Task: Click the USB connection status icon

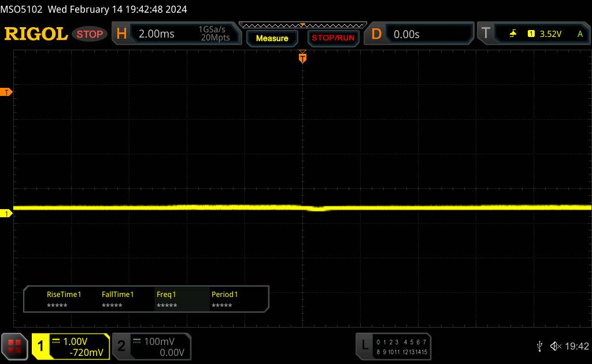Action: (x=539, y=346)
